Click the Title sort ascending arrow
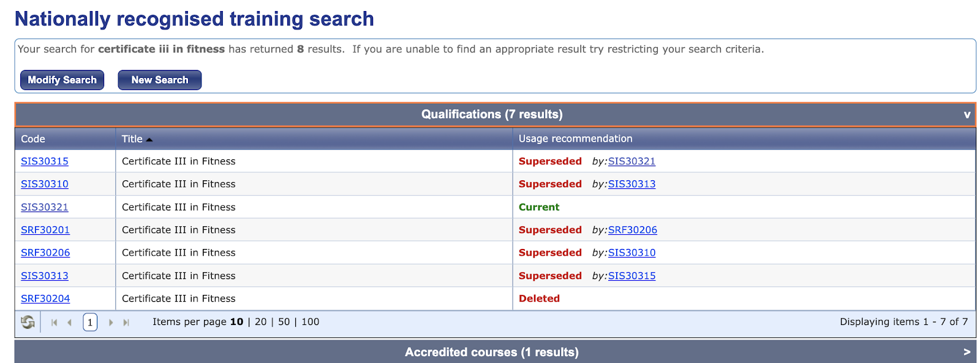 (x=149, y=140)
